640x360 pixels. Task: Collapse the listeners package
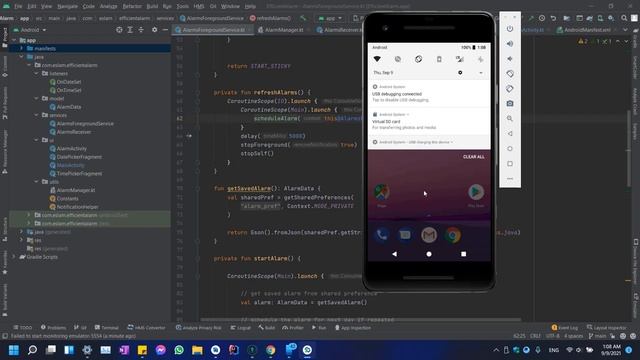37,73
